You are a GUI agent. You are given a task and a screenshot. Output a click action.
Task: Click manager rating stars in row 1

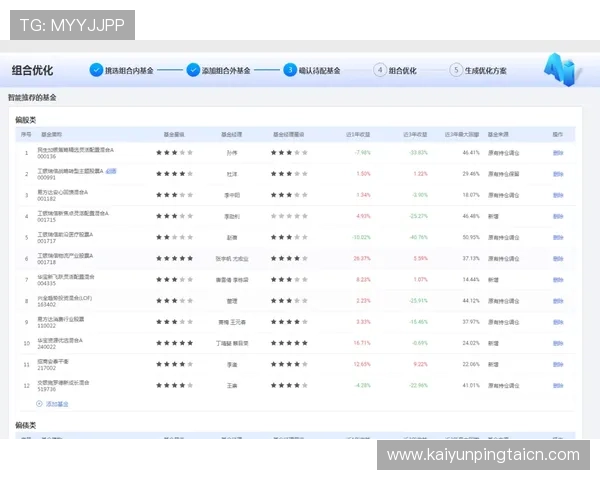pos(289,152)
